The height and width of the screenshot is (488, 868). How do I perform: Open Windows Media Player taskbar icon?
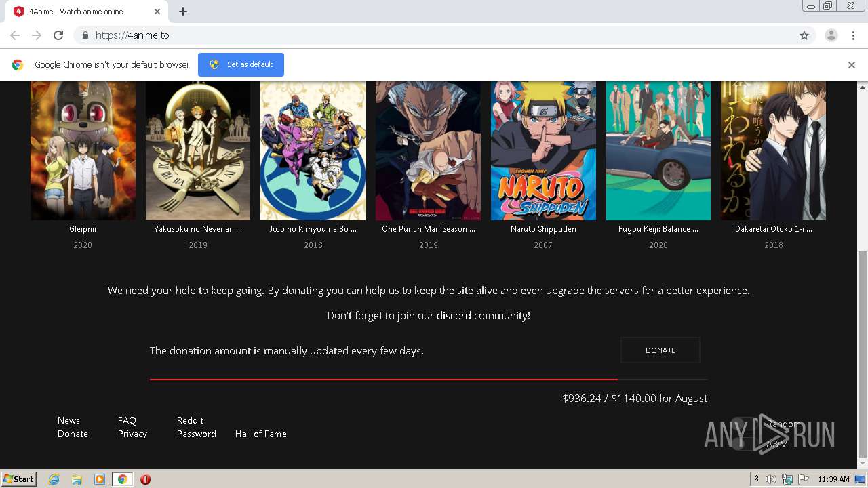100,479
